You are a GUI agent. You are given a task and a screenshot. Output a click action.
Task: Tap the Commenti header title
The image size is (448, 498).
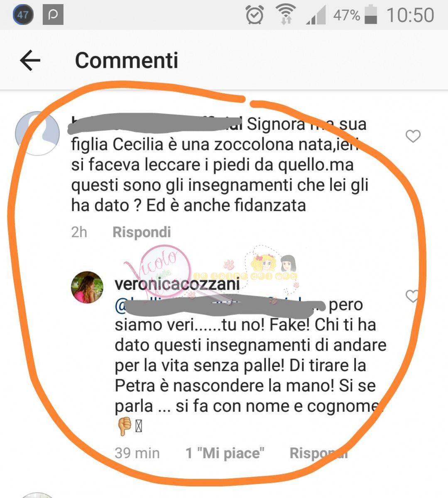127,61
